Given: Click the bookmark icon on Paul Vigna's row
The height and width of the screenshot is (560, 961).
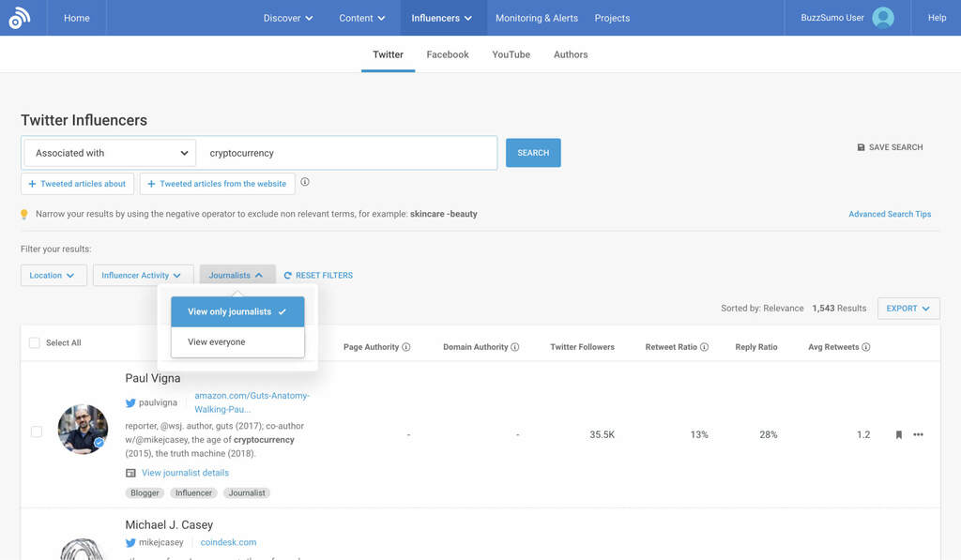Looking at the screenshot, I should tap(898, 434).
